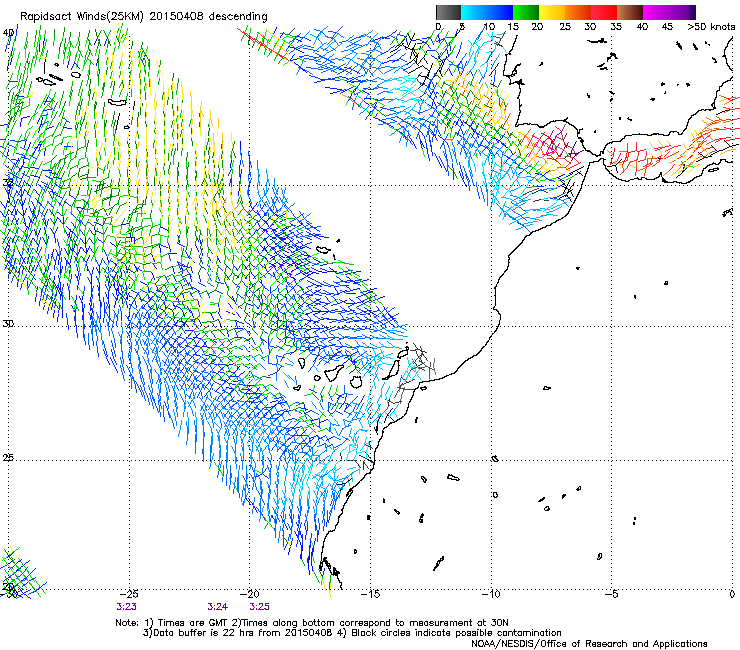This screenshot has height=650, width=740.
Task: Click longitude axis label "-20"
Action: (250, 594)
